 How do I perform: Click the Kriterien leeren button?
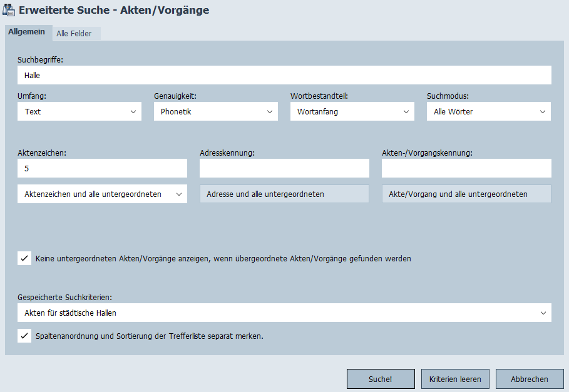coord(455,379)
